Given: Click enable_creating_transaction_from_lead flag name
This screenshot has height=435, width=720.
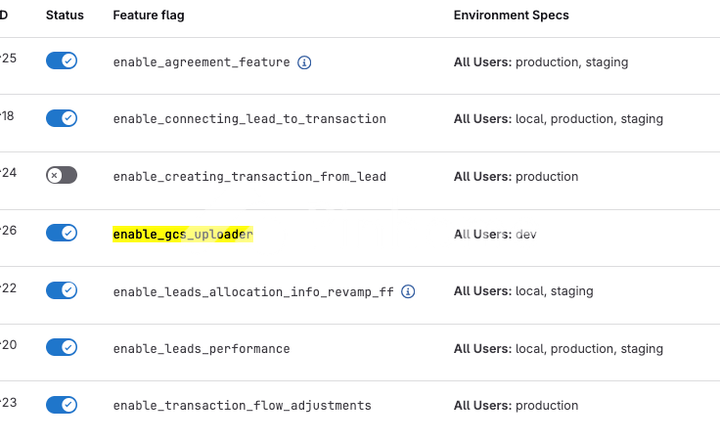Looking at the screenshot, I should (x=249, y=177).
